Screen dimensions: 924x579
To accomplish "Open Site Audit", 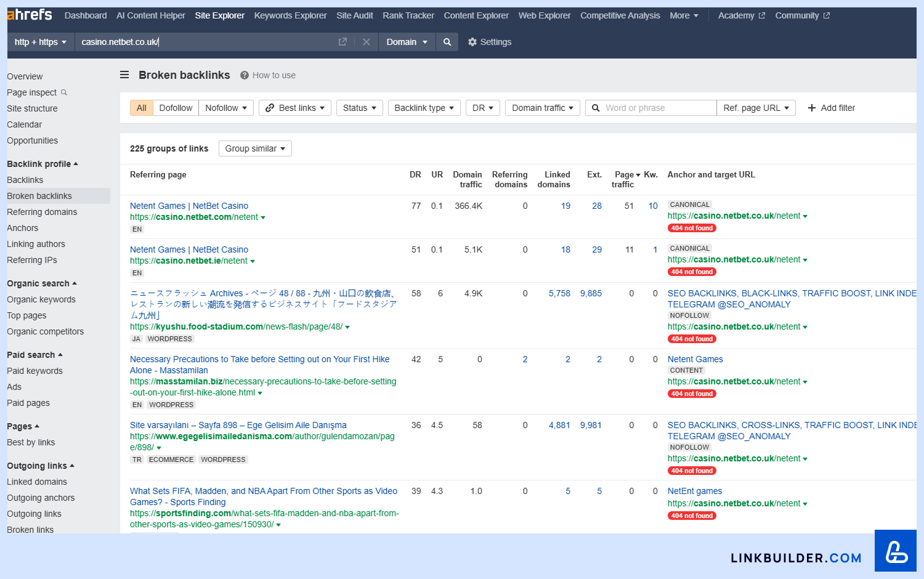I will [355, 15].
